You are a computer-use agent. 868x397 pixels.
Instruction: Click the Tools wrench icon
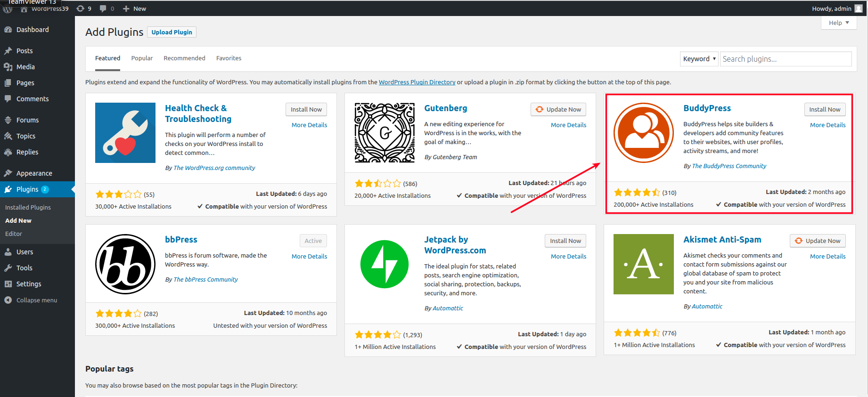(8, 268)
